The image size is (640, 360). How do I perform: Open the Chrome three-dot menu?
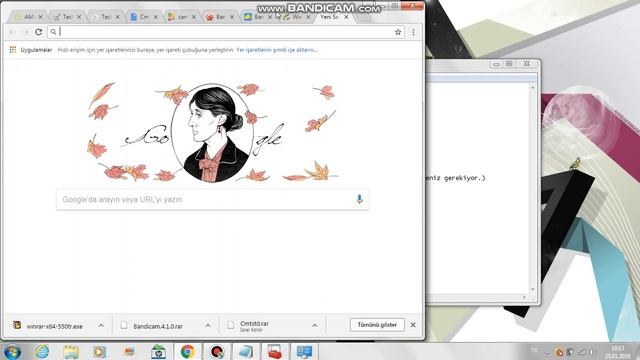pyautogui.click(x=413, y=32)
